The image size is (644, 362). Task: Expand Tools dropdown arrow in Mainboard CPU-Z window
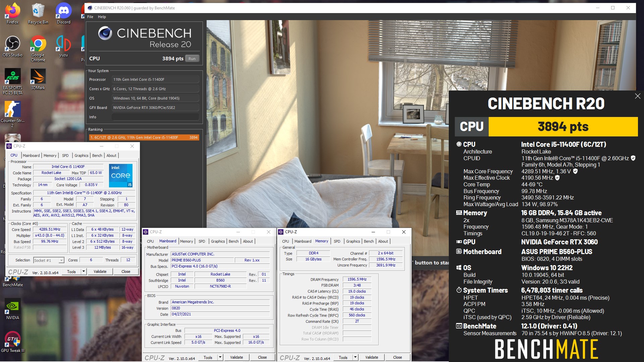(x=220, y=357)
